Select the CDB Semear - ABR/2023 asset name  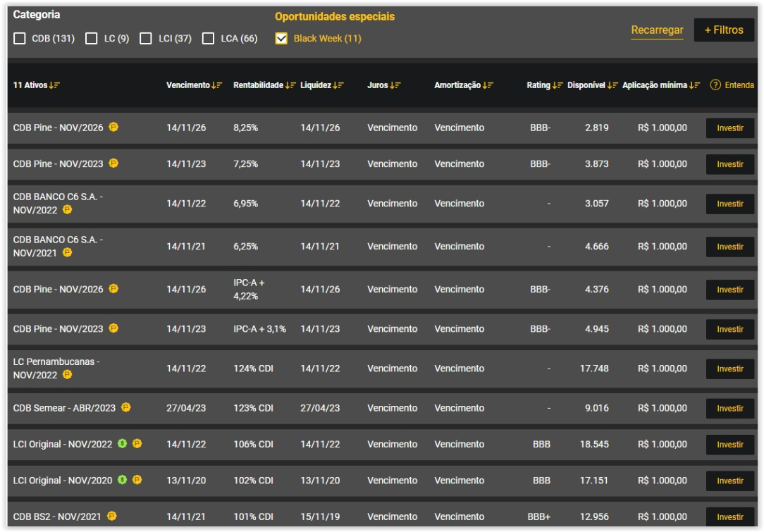64,408
